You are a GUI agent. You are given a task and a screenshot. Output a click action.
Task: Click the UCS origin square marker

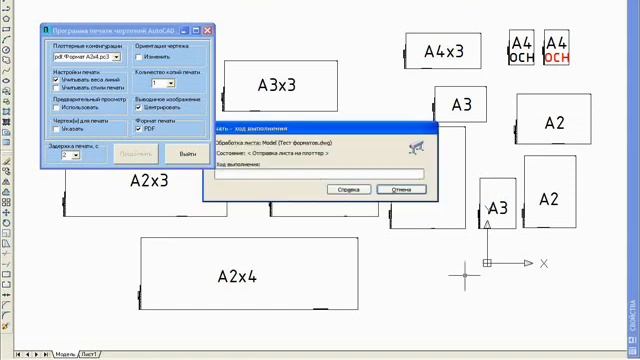(487, 263)
